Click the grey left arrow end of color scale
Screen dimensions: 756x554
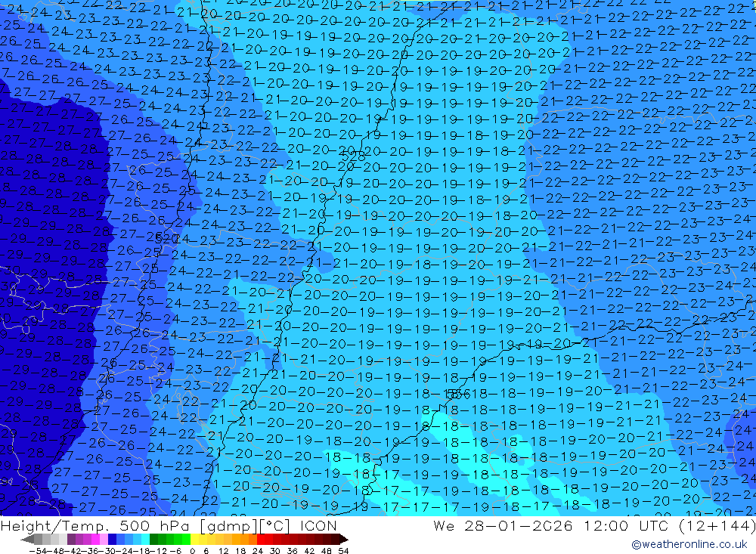(27, 540)
